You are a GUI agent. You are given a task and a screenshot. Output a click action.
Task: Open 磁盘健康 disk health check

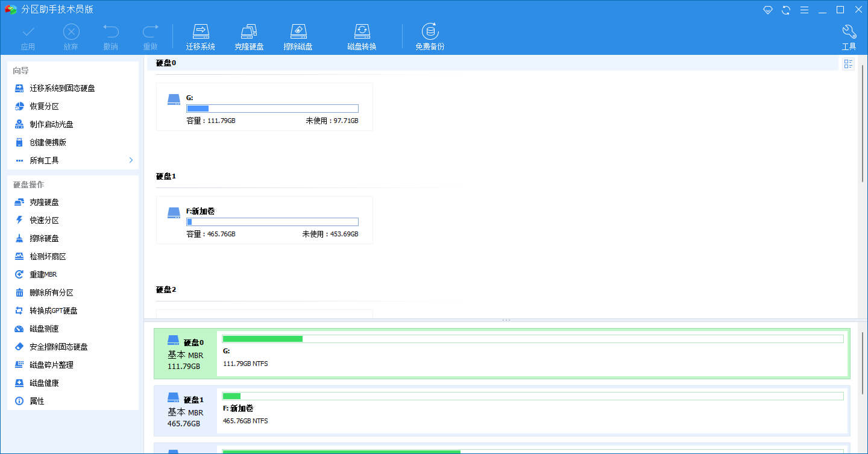pos(43,382)
